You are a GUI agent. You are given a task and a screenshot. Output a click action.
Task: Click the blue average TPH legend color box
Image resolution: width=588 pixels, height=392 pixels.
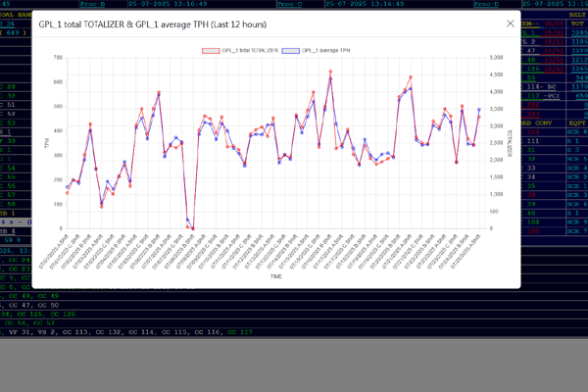291,51
